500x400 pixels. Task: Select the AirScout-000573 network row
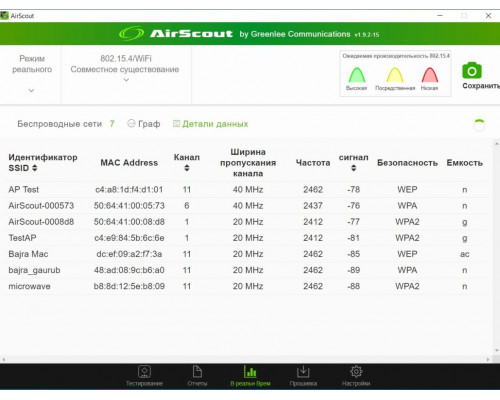tap(245, 206)
